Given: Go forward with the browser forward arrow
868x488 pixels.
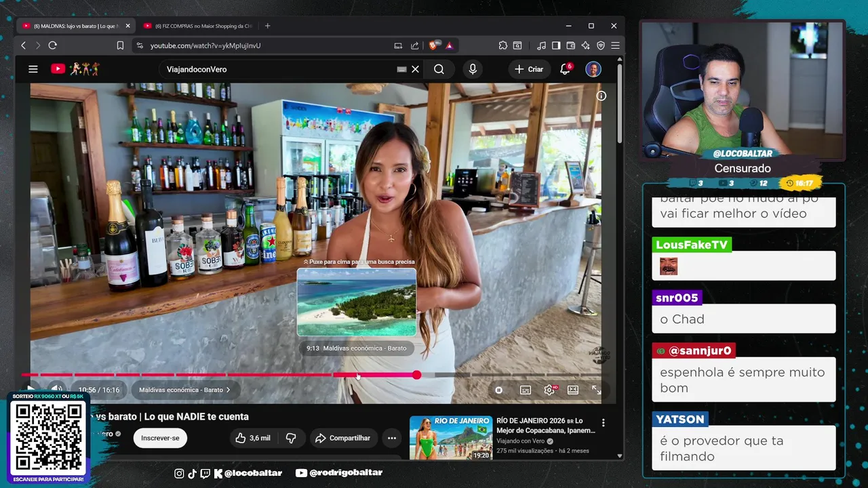Looking at the screenshot, I should (x=37, y=45).
